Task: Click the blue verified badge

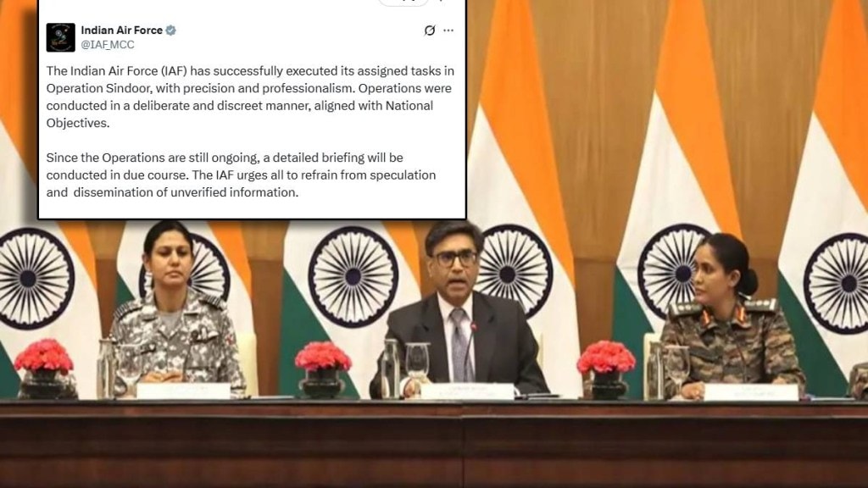Action: tap(171, 30)
